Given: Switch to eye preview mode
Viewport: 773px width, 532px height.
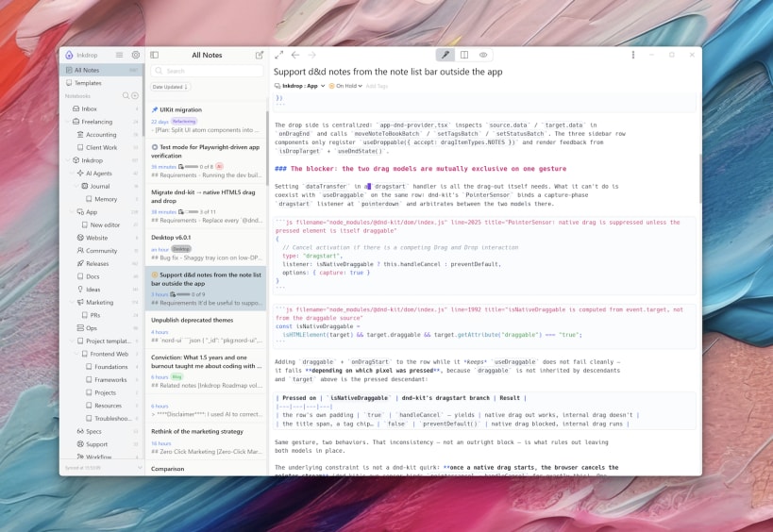Looking at the screenshot, I should (x=483, y=55).
